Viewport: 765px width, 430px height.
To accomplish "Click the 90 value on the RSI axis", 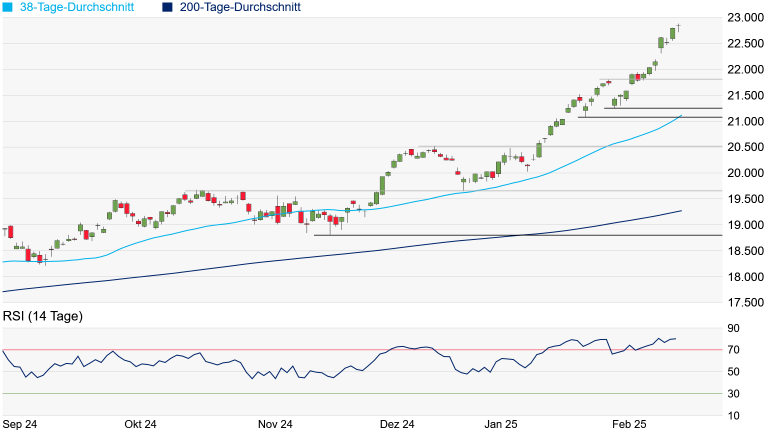I will pyautogui.click(x=733, y=328).
